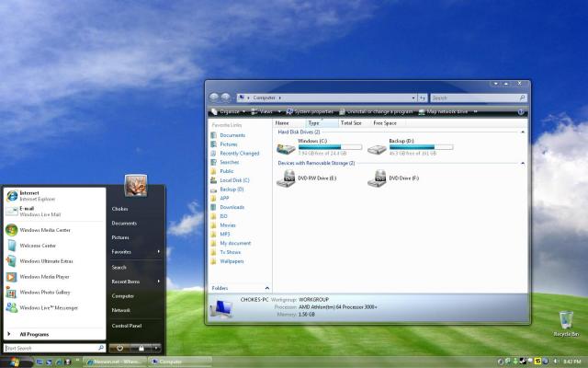588x368 pixels.
Task: Sort by Name column header
Action: click(x=288, y=122)
